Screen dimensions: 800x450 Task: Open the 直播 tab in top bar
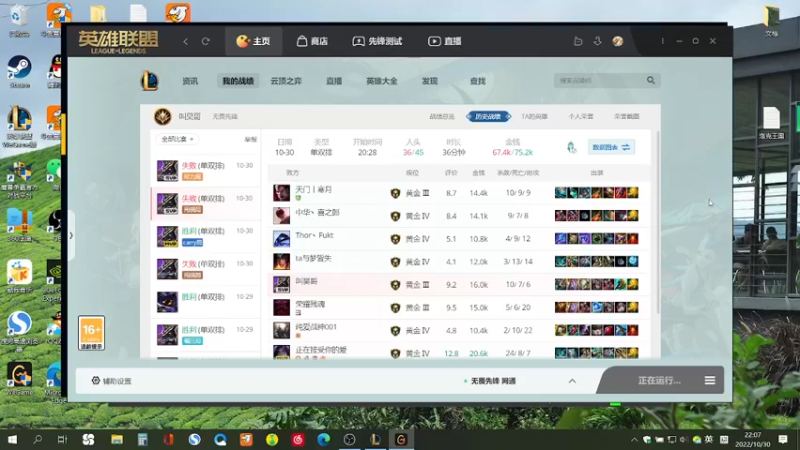(x=445, y=41)
